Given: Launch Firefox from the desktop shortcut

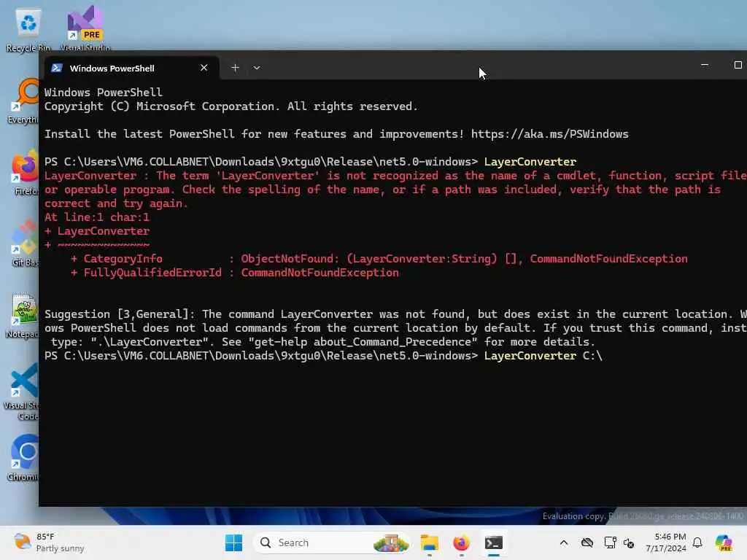Looking at the screenshot, I should 25,171.
